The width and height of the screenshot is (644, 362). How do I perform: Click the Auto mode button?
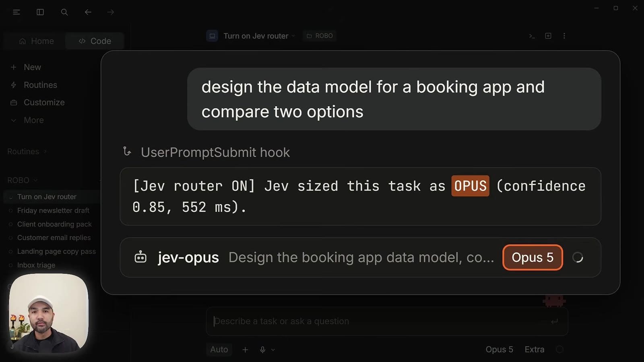tap(219, 350)
